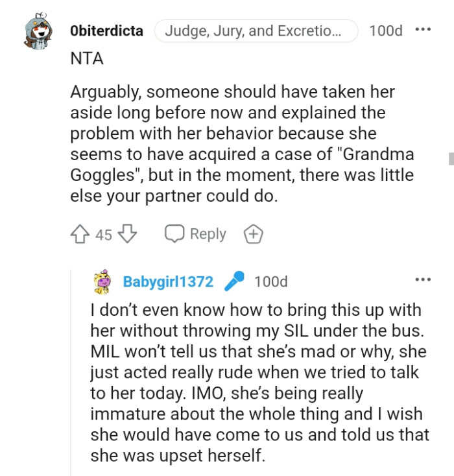The width and height of the screenshot is (454, 476).
Task: Tap the blue microphone OP icon
Action: point(233,281)
